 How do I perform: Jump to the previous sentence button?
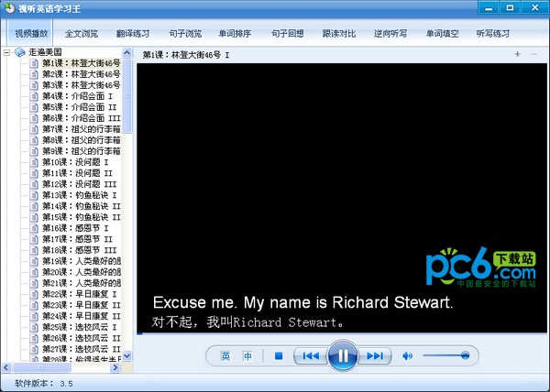(311, 356)
